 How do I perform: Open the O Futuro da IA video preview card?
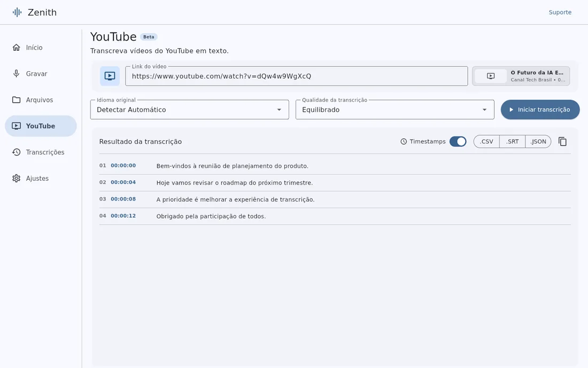tap(521, 76)
